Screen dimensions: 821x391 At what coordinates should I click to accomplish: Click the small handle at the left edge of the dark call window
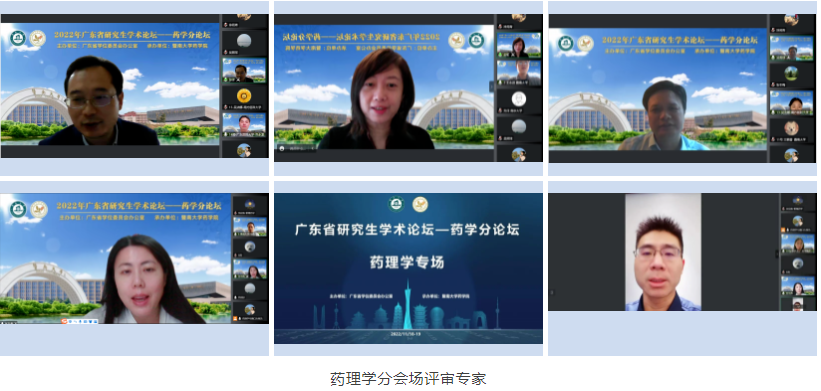[551, 292]
